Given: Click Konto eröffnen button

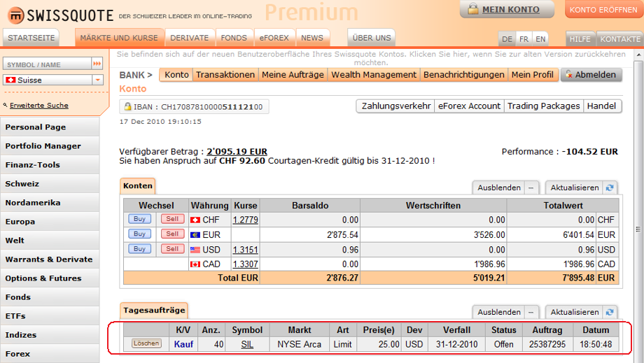Looking at the screenshot, I should click(603, 9).
